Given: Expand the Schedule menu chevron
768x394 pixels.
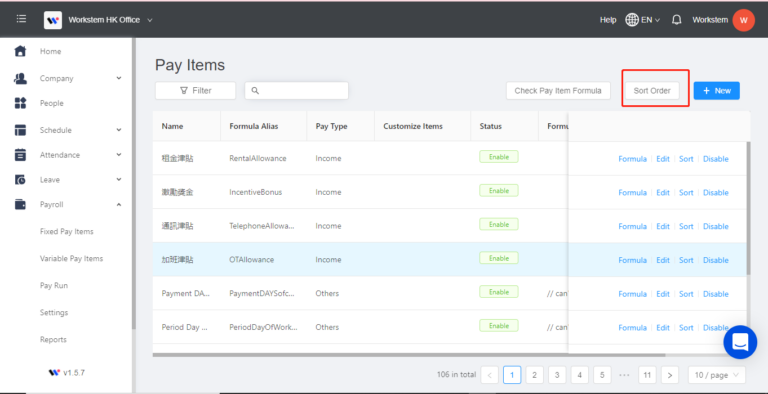Looking at the screenshot, I should coord(119,130).
